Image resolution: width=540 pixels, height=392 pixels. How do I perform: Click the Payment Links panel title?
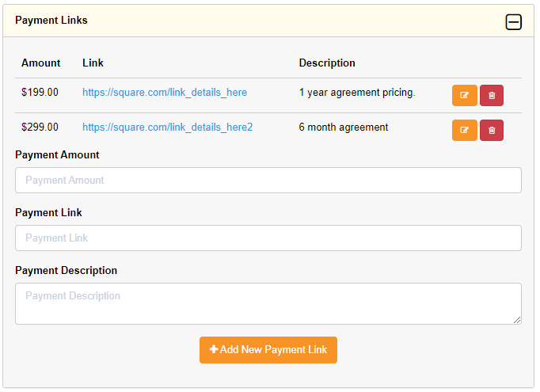pos(51,21)
